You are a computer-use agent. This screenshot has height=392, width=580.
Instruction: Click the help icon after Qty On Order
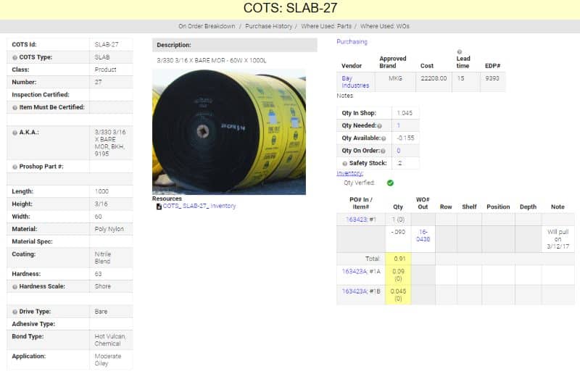[x=383, y=151]
